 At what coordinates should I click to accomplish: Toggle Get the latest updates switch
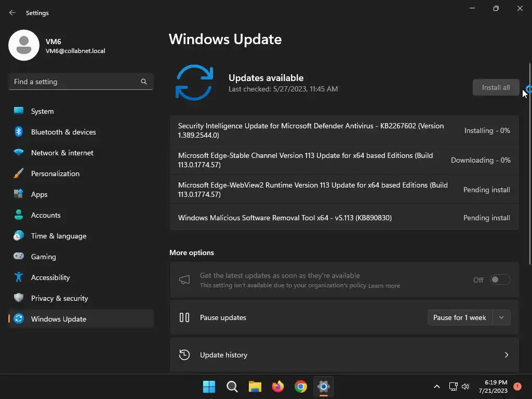click(500, 280)
